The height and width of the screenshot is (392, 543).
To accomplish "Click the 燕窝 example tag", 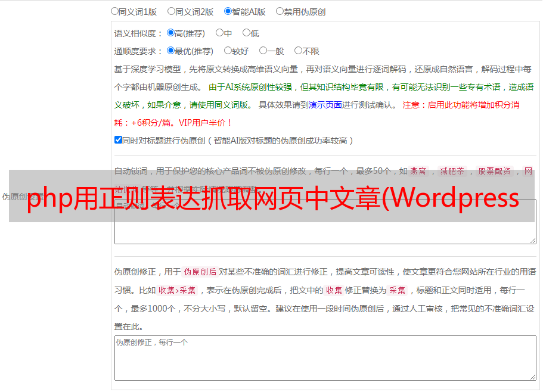I will 418,171.
